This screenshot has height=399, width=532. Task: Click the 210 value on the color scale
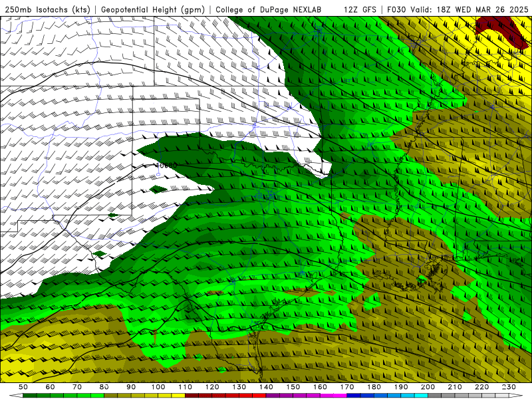(455, 387)
